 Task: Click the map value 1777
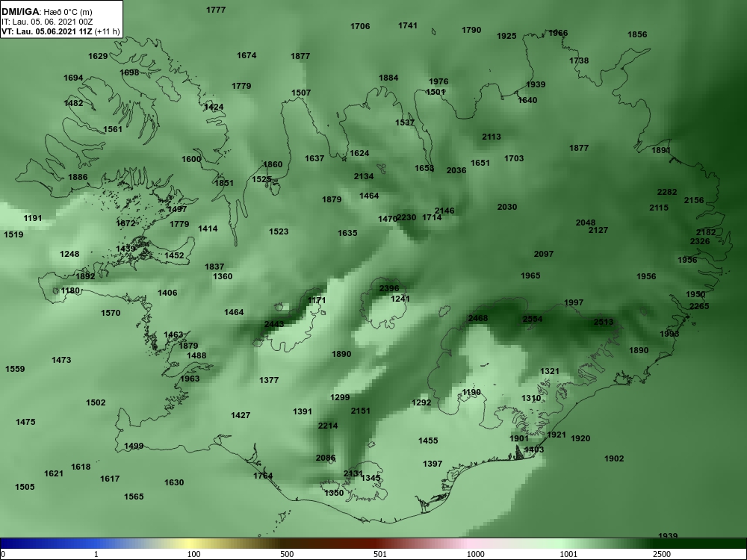[x=216, y=10]
